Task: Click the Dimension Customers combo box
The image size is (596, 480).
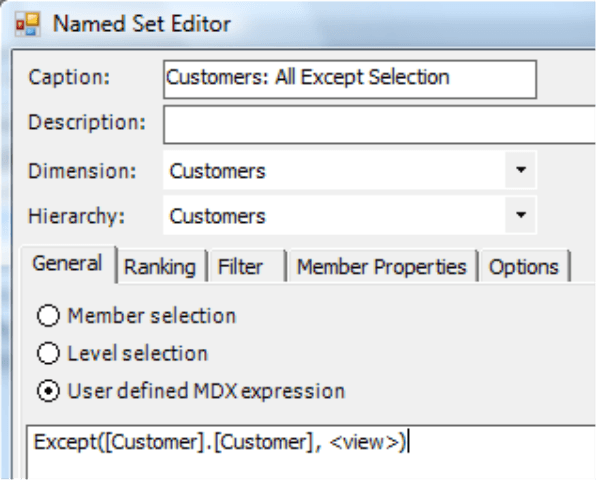Action: coord(350,170)
